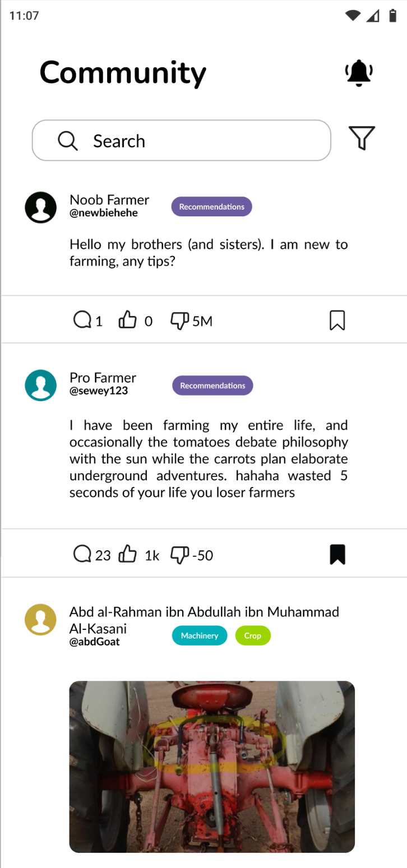The image size is (407, 868).
Task: Open the filter funnel beside search
Action: click(x=362, y=138)
